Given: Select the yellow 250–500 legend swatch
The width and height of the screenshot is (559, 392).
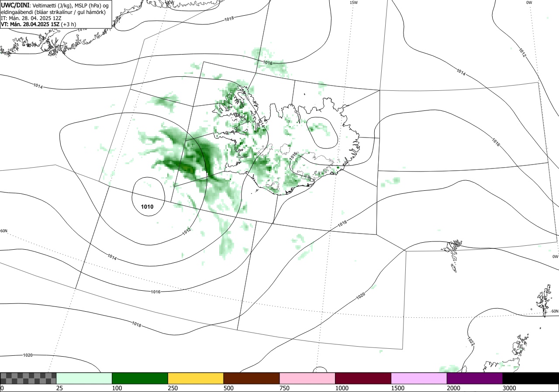Looking at the screenshot, I should [196, 378].
